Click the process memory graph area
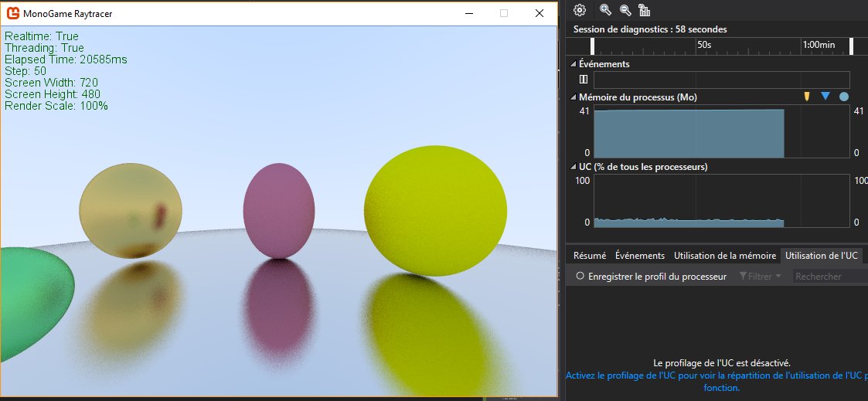 tap(721, 133)
